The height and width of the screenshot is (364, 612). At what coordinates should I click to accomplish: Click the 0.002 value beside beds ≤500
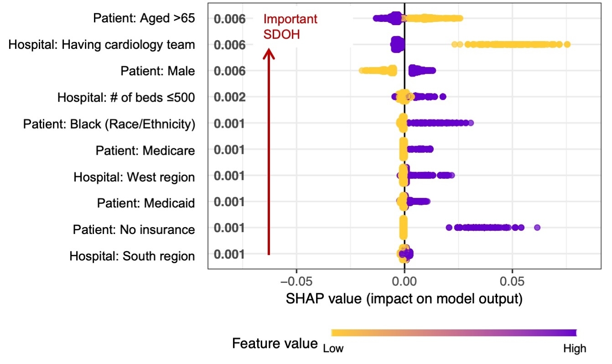[230, 98]
